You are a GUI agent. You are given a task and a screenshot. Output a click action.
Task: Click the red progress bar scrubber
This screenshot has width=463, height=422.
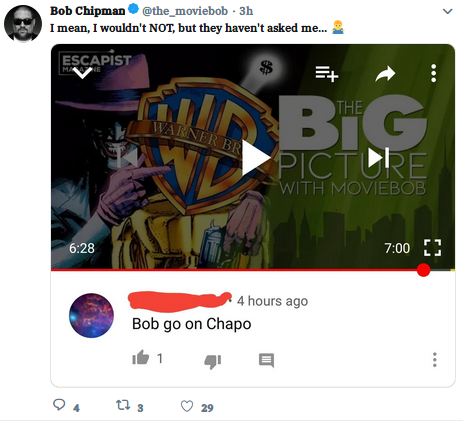423,270
